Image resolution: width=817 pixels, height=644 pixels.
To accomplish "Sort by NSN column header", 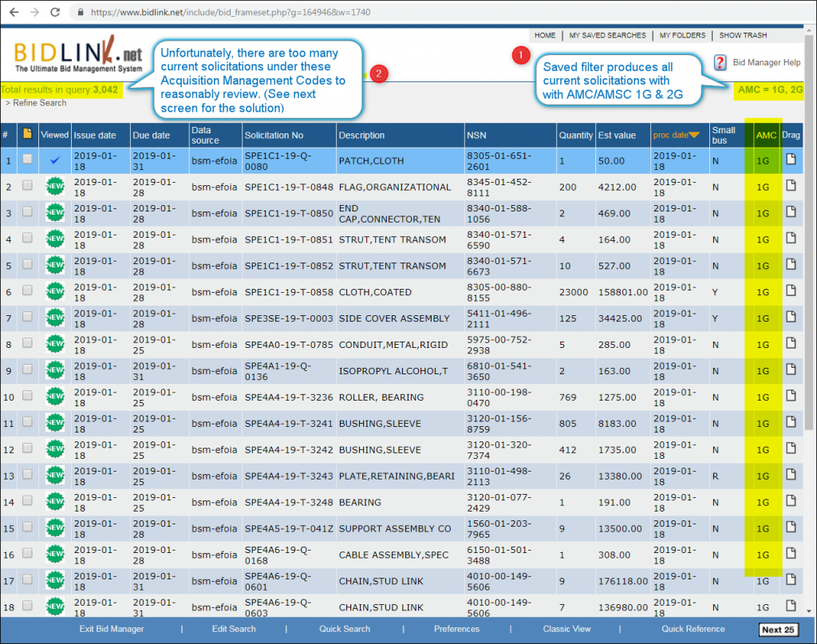I will click(477, 136).
